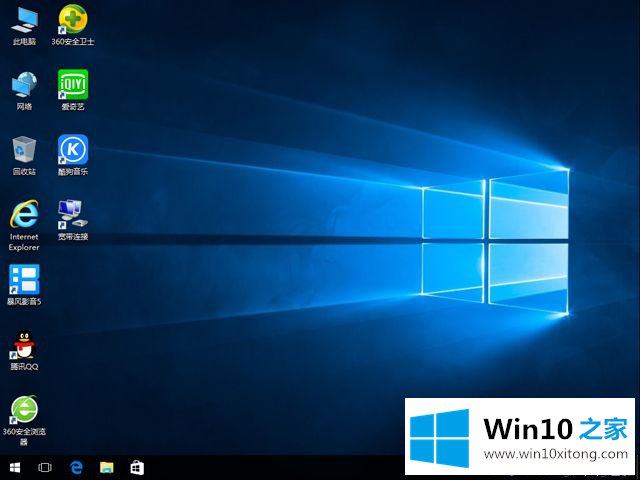The width and height of the screenshot is (640, 480).
Task: Click the Task View taskbar button
Action: click(x=45, y=467)
